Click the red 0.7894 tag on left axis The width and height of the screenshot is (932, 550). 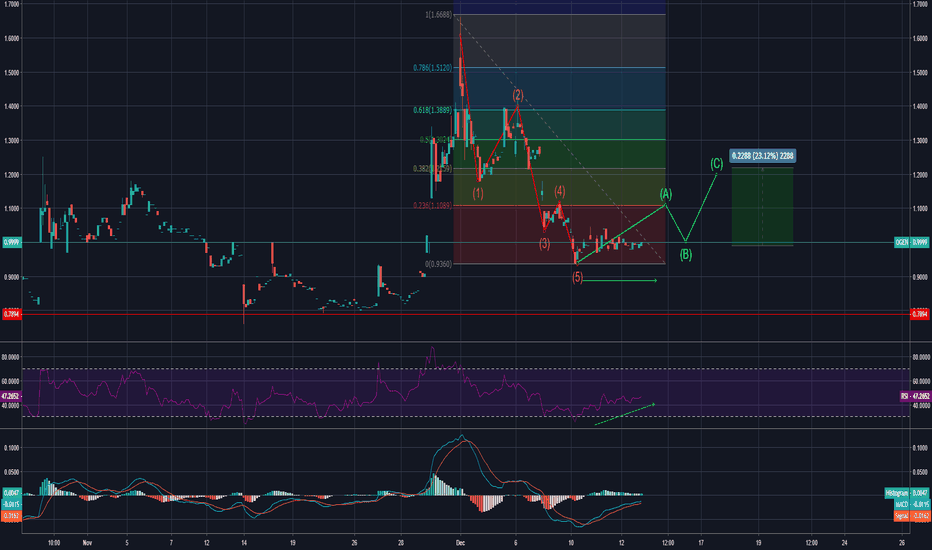coord(12,314)
